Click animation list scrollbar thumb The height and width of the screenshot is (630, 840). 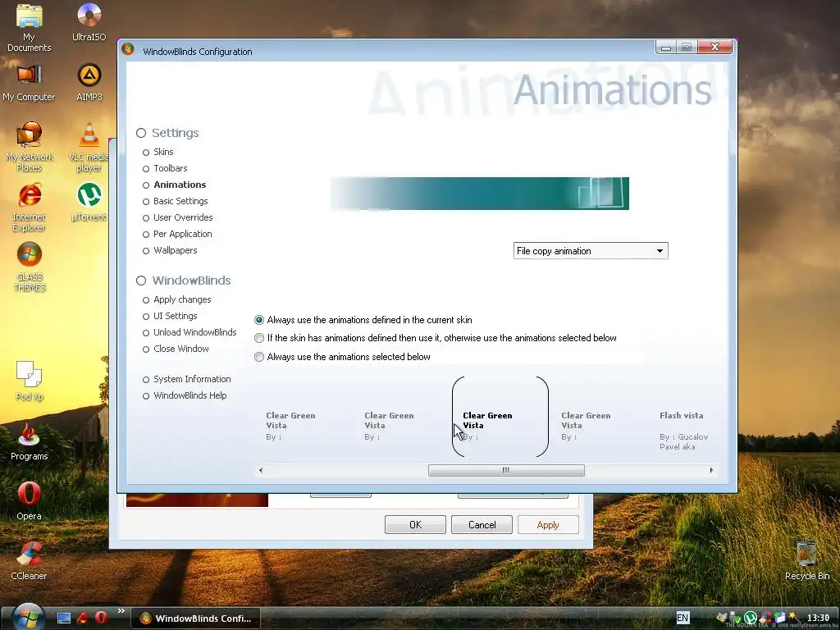coord(506,470)
